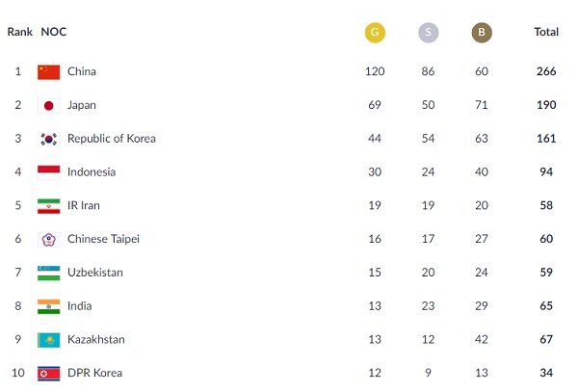Click the gold medal G icon
Image resolution: width=578 pixels, height=392 pixels.
(375, 33)
